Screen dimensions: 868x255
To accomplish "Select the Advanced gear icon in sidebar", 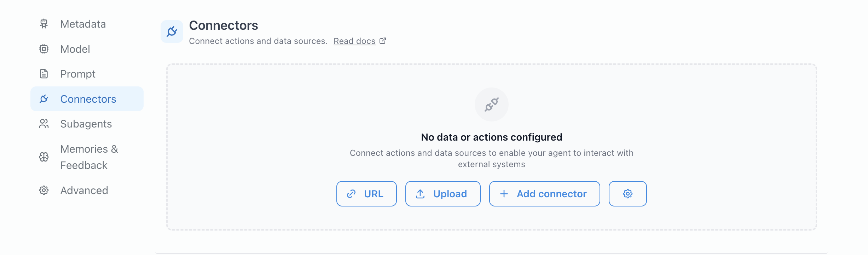I will tap(44, 190).
